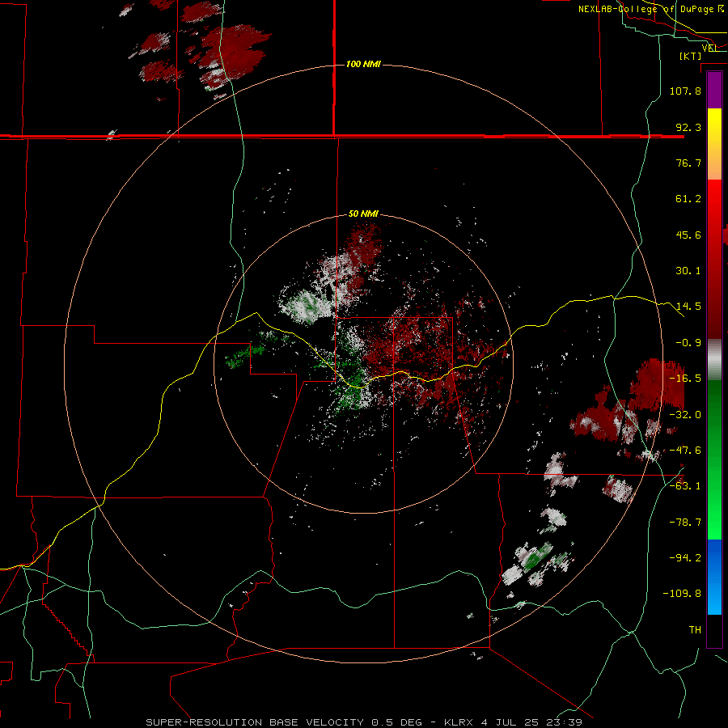Viewport: 728px width, 728px height.
Task: Click the green inbound segment of the color bar
Action: [x=714, y=459]
